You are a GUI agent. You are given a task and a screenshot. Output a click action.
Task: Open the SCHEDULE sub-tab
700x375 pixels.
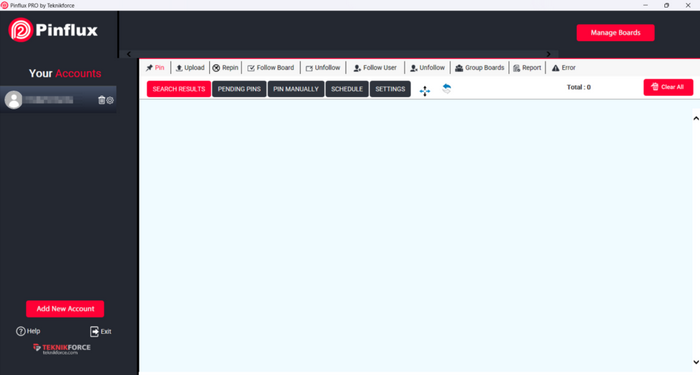[x=347, y=89]
